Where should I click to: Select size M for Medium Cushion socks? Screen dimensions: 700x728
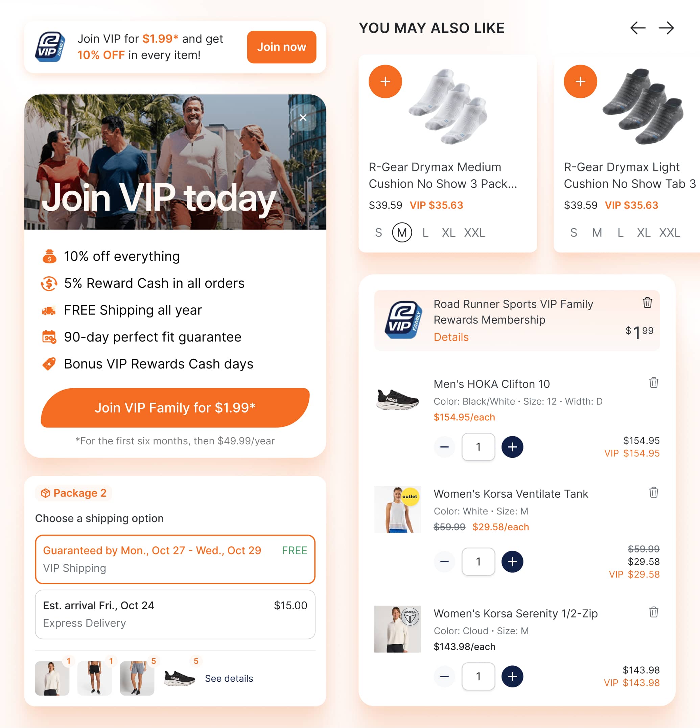402,233
